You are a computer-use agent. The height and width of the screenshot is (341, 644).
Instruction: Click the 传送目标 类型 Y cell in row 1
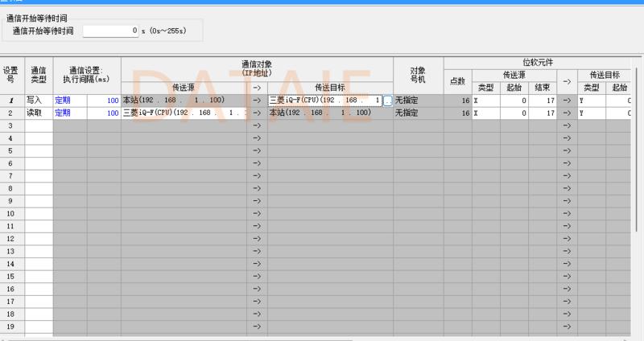592,101
